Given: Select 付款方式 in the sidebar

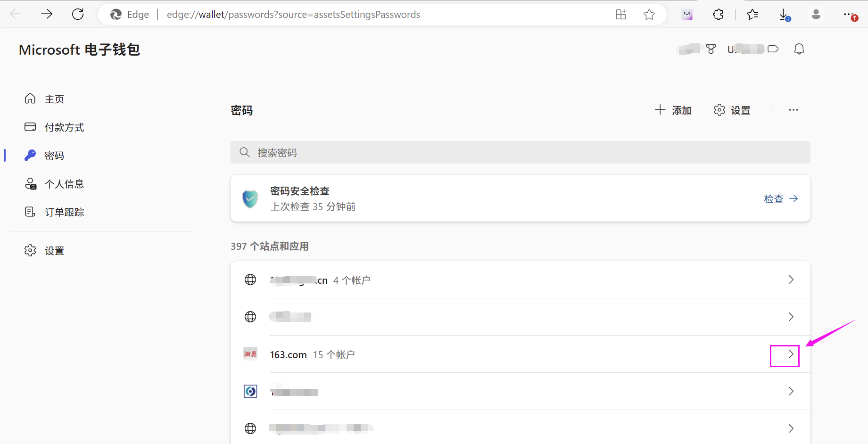Looking at the screenshot, I should 64,127.
